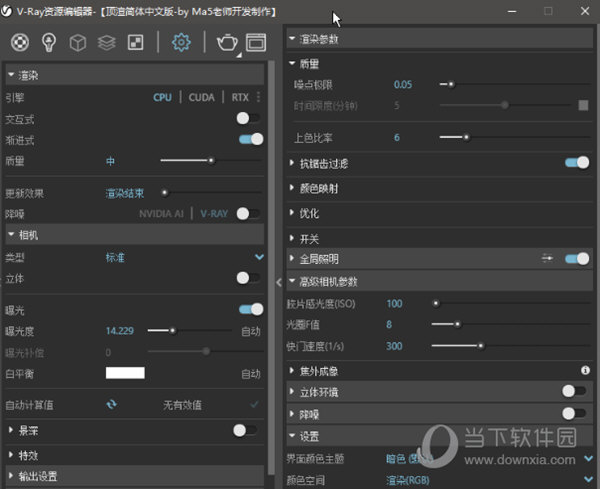Image resolution: width=600 pixels, height=489 pixels.
Task: Click the 渲染结束 update effects value
Action: point(125,193)
